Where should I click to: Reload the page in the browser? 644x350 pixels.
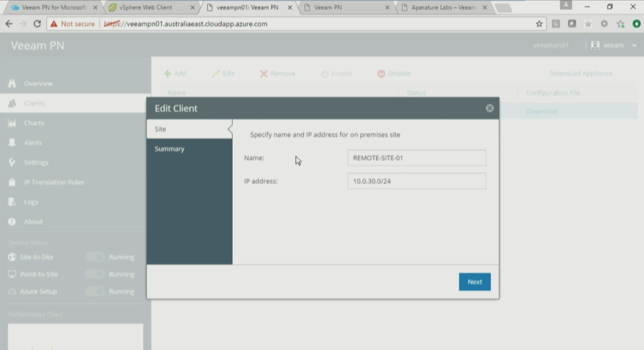tap(37, 24)
